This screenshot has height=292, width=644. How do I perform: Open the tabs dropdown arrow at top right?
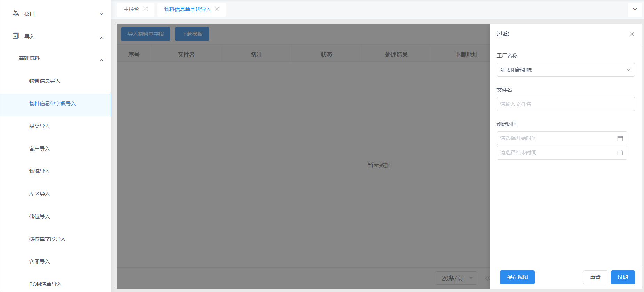635,9
